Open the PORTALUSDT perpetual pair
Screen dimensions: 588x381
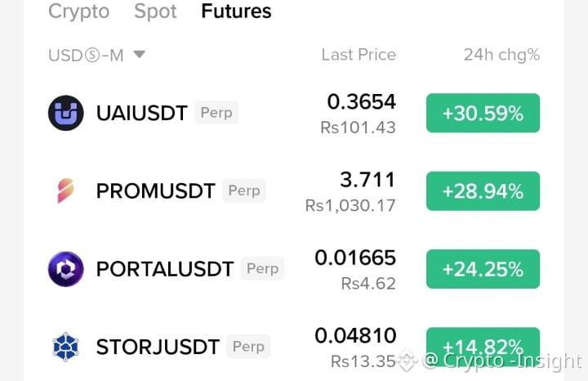294,269
